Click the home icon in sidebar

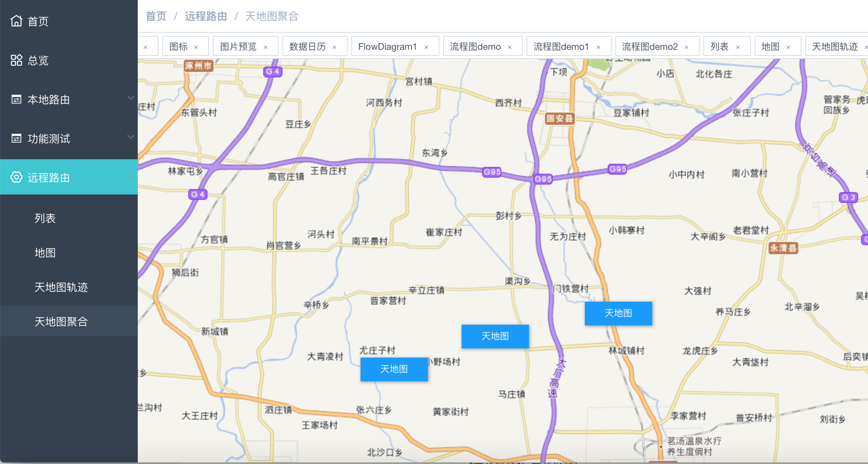[x=16, y=21]
